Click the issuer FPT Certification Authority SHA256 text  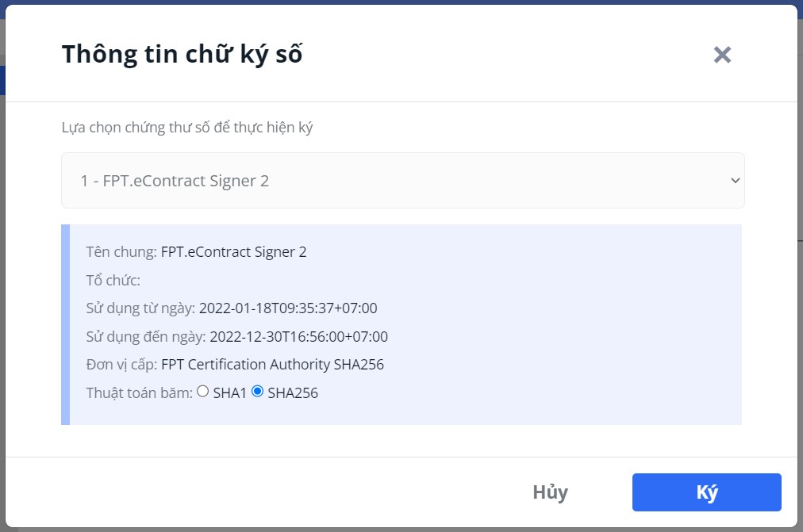tap(272, 364)
